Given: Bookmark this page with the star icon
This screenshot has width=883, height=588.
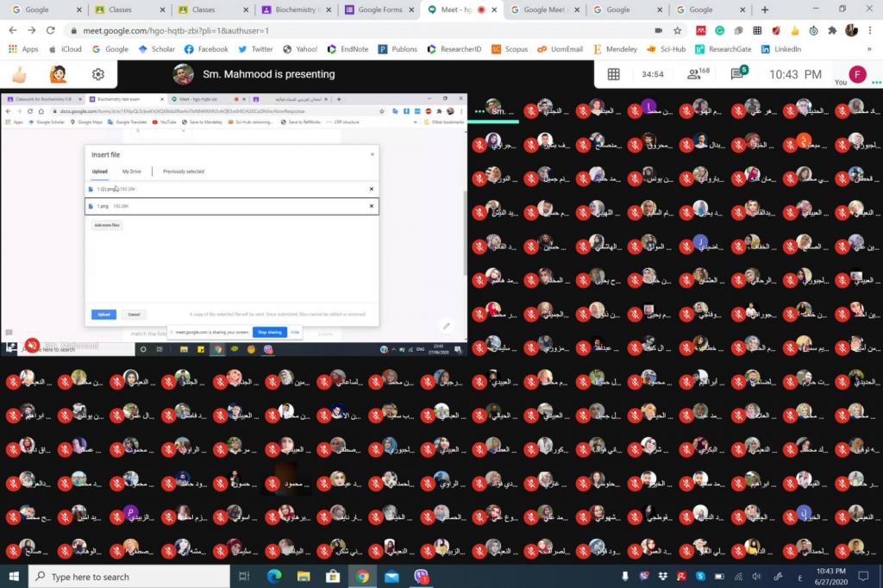Looking at the screenshot, I should [x=678, y=30].
